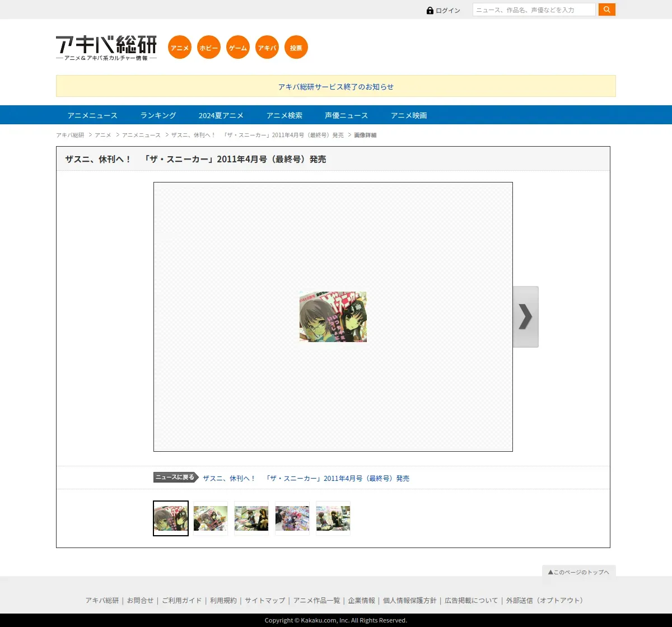Screen dimensions: 672x627
Task: Open the footer 企業情報 link
Action: pos(361,600)
